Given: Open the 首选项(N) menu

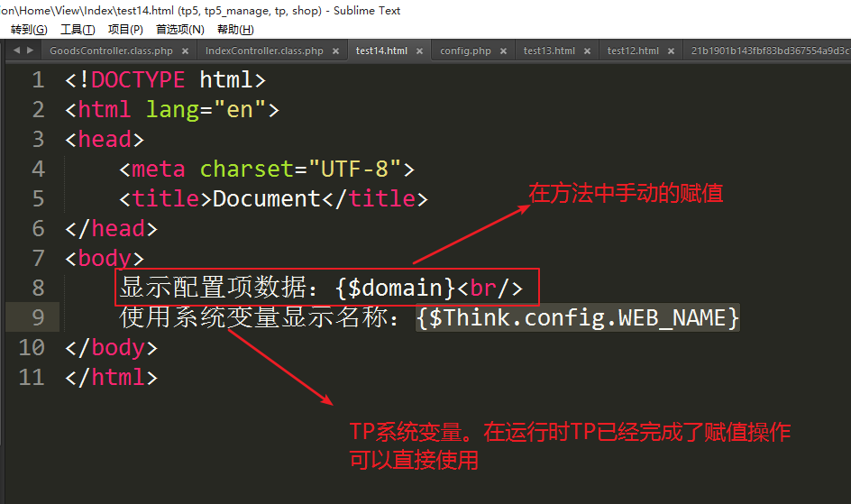Looking at the screenshot, I should point(179,30).
